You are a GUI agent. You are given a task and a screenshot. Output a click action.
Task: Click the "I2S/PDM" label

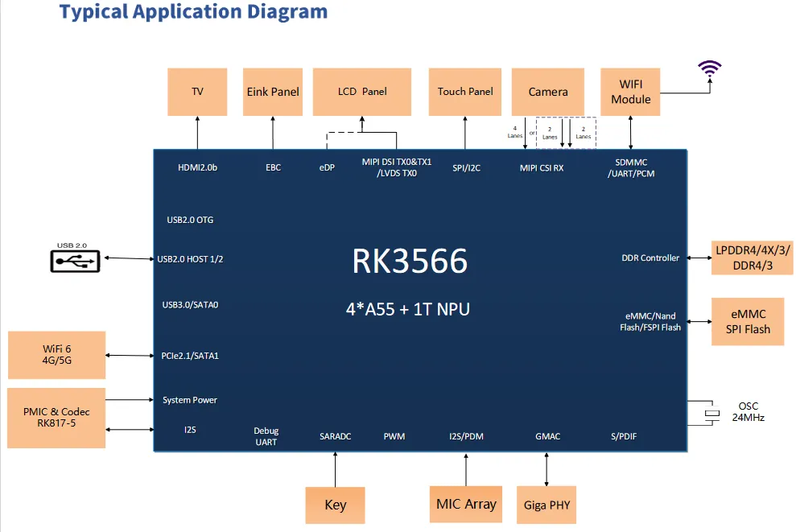point(466,436)
